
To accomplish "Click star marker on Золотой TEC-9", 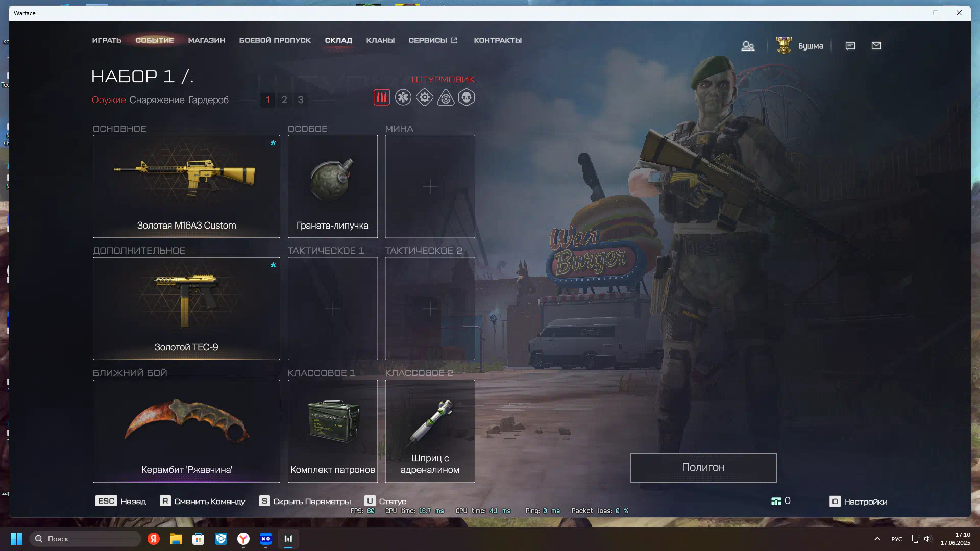I will 273,265.
